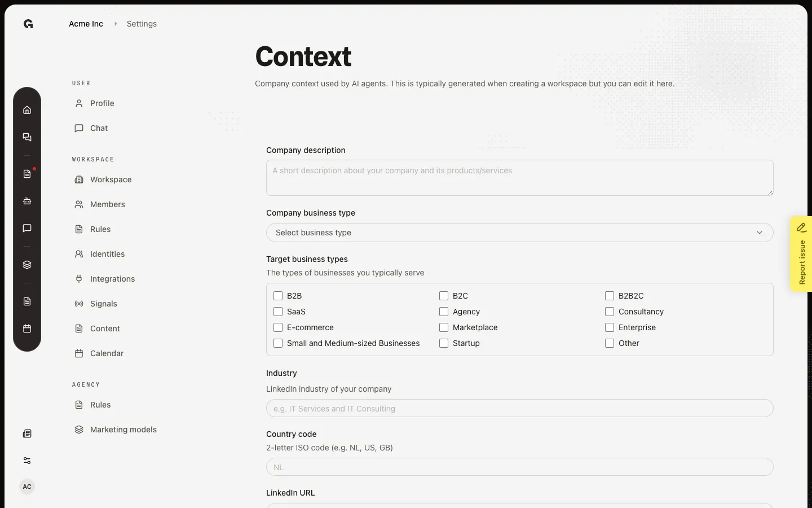This screenshot has width=812, height=508.
Task: Open the home icon in dark sidebar
Action: point(27,110)
